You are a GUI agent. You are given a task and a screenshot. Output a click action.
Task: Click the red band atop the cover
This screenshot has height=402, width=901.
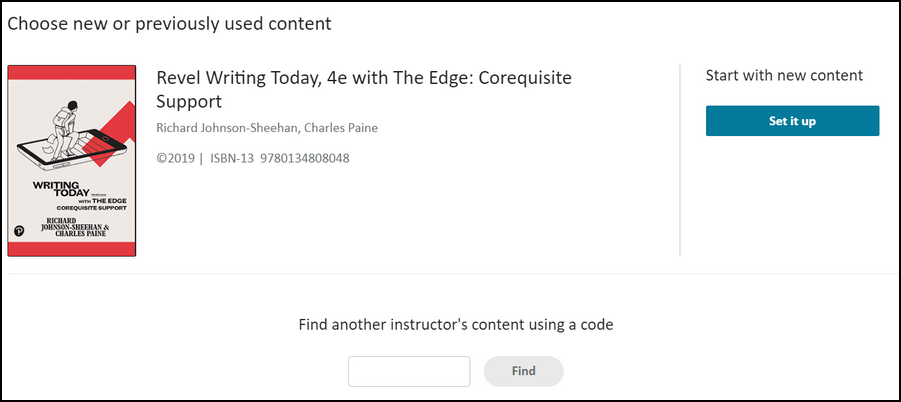click(72, 72)
